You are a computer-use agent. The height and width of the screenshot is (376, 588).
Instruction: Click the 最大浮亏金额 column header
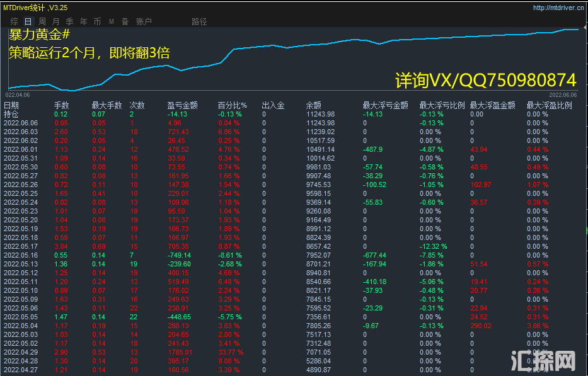(385, 106)
